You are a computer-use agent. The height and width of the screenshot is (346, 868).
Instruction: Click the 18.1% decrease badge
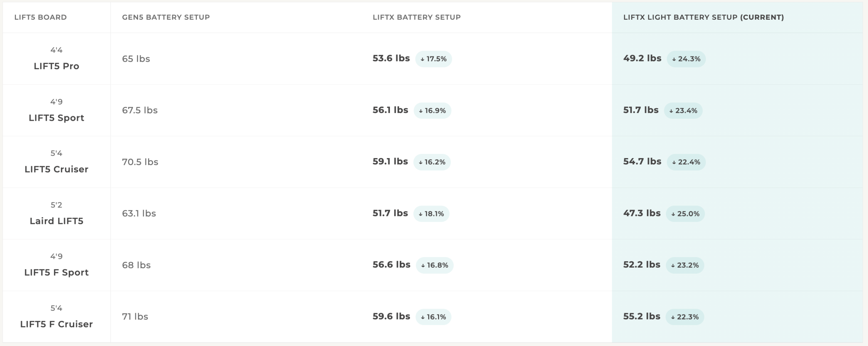point(431,214)
